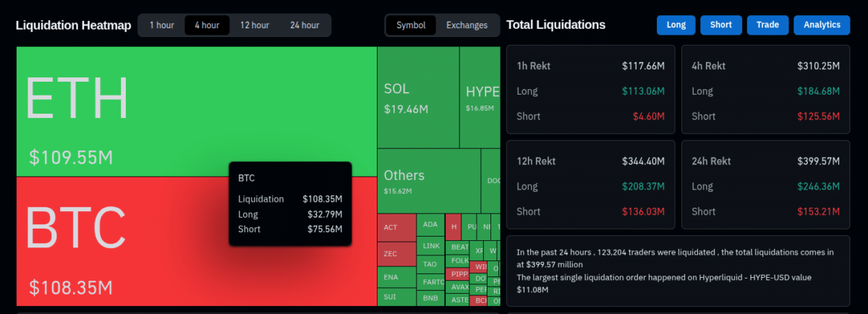Go to Analytics
Screen dimensions: 868x314
point(821,25)
